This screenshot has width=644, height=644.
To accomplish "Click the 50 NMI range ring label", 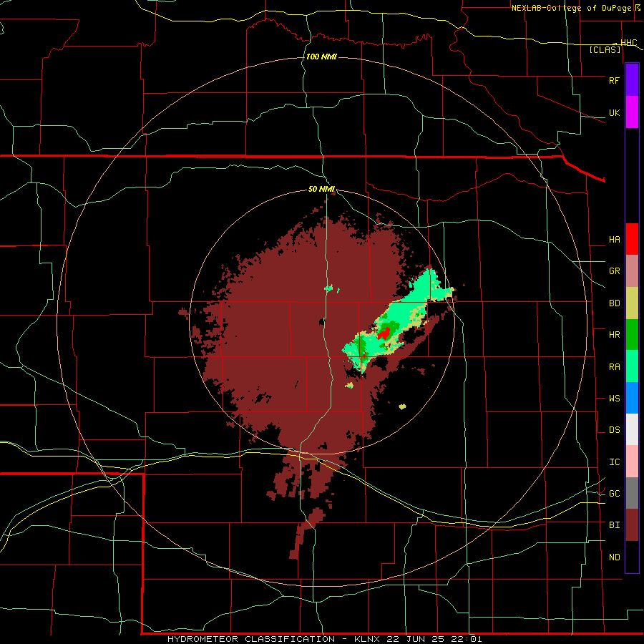I will tap(321, 190).
